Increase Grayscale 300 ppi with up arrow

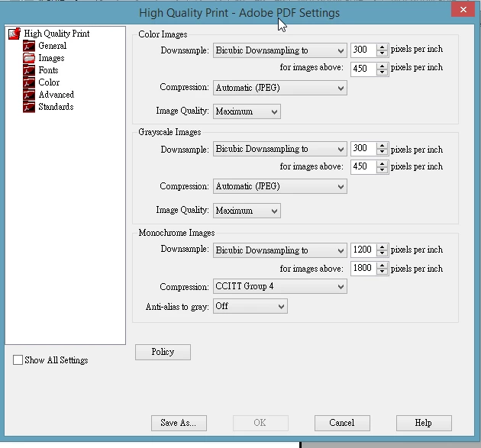[x=383, y=146]
